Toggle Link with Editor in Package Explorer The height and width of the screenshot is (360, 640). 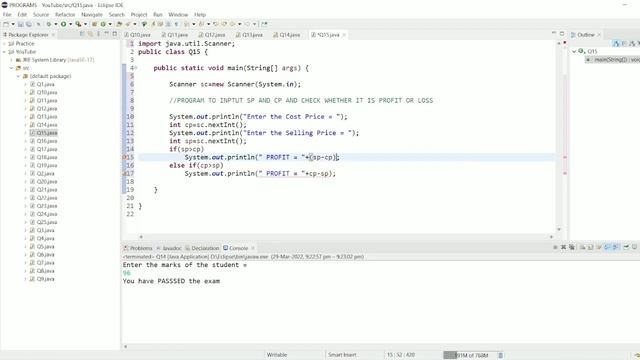(90, 34)
